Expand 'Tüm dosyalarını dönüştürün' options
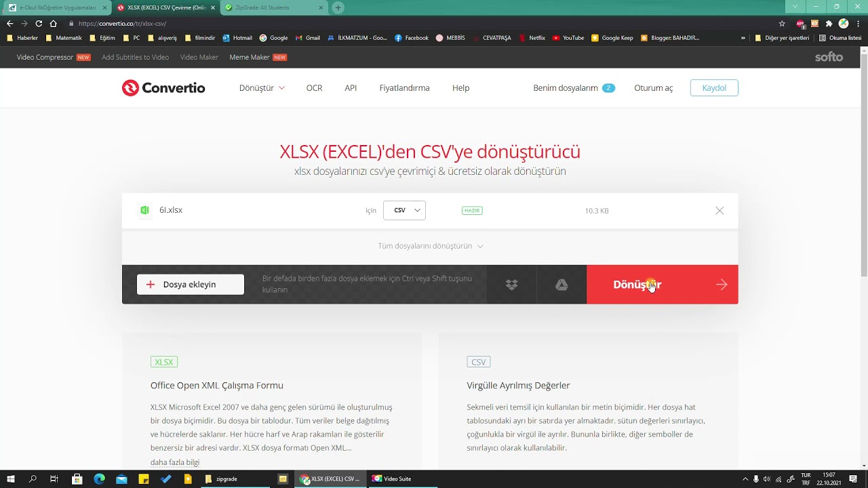This screenshot has height=488, width=868. click(430, 246)
